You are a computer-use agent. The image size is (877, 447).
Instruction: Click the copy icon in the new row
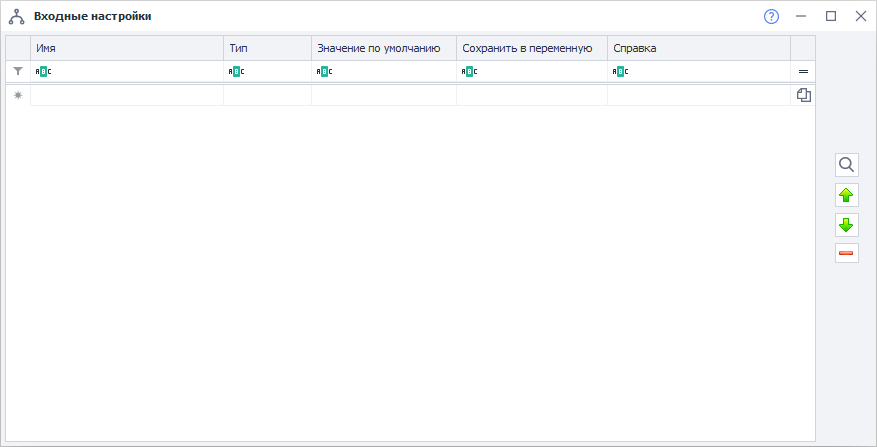[803, 95]
